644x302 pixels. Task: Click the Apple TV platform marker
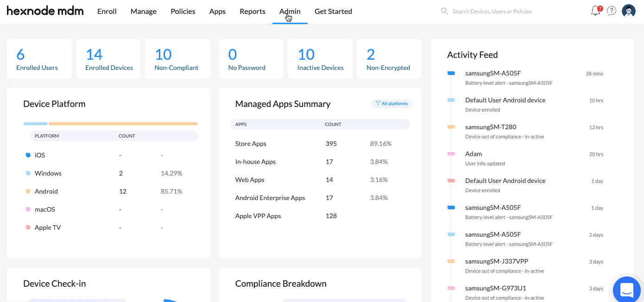coord(28,227)
